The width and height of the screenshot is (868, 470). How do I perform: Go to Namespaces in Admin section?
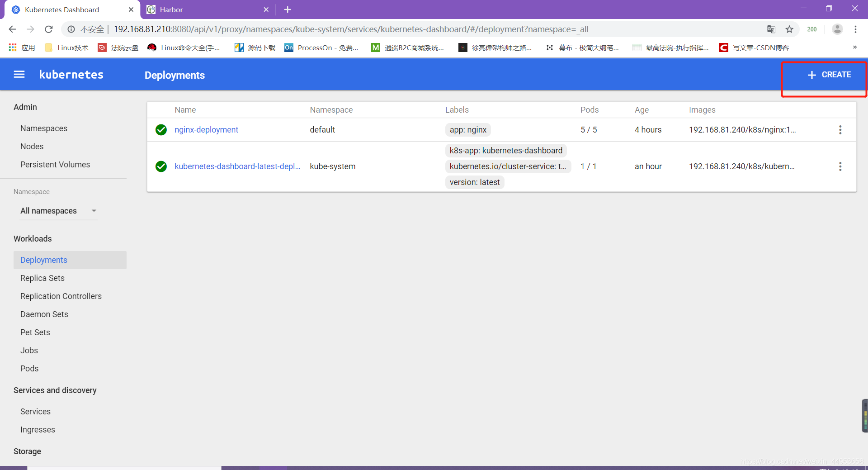coord(44,128)
